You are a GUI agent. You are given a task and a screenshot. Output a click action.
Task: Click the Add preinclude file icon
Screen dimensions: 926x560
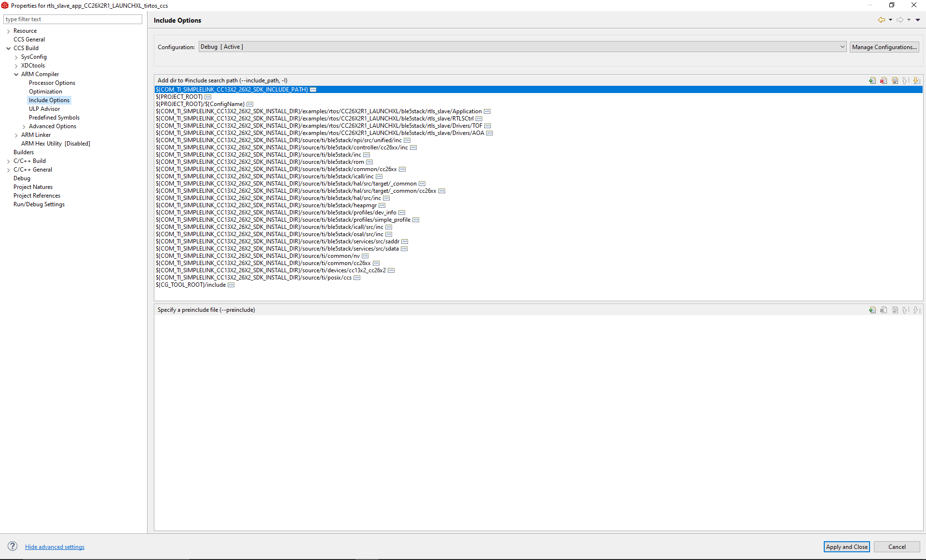(x=872, y=310)
